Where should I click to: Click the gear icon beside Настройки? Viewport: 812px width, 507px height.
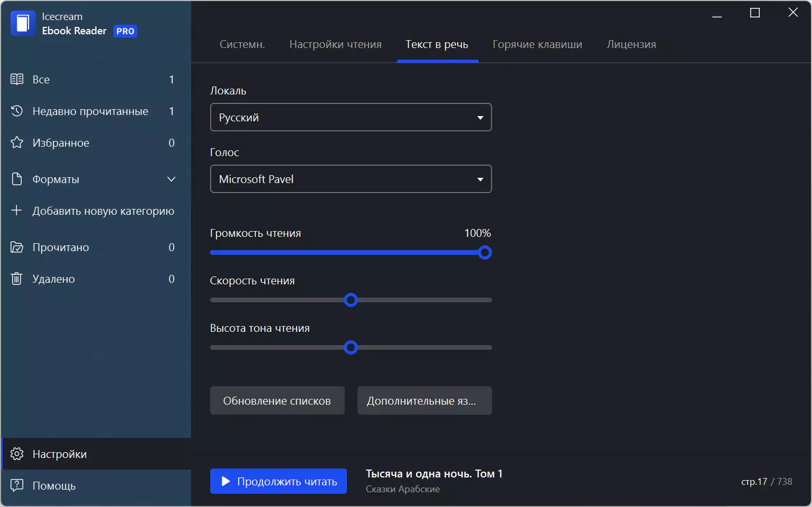[17, 454]
